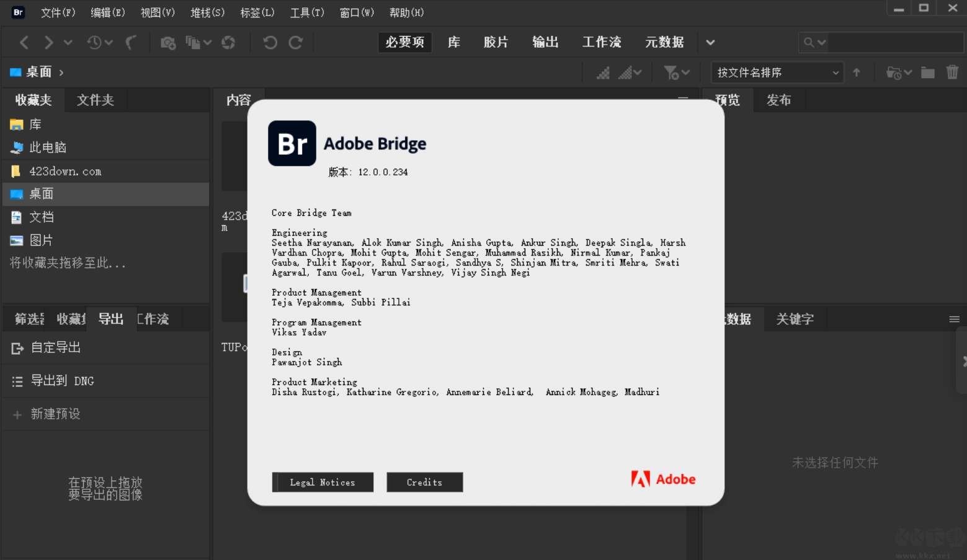The height and width of the screenshot is (560, 967).
Task: Click the Undo arrow in the toolbar
Action: point(269,42)
